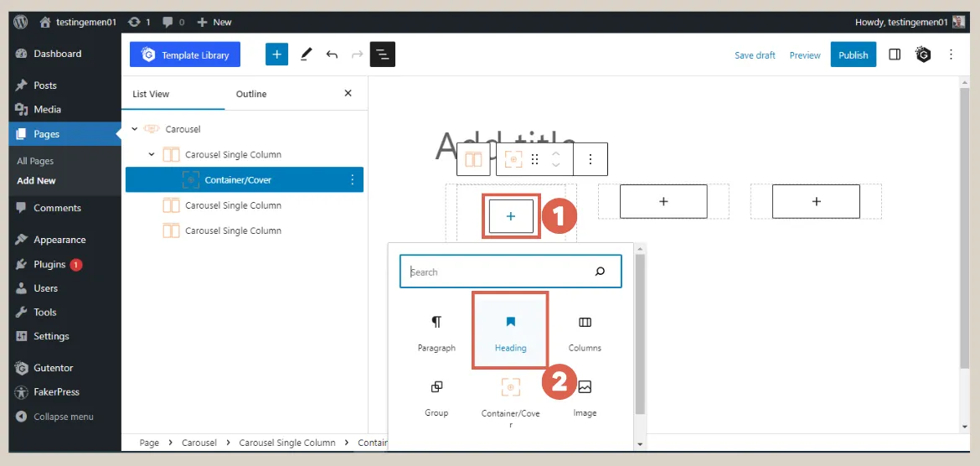Open the Gutentor sidebar icon in the top bar
The image size is (980, 466).
coord(923,54)
